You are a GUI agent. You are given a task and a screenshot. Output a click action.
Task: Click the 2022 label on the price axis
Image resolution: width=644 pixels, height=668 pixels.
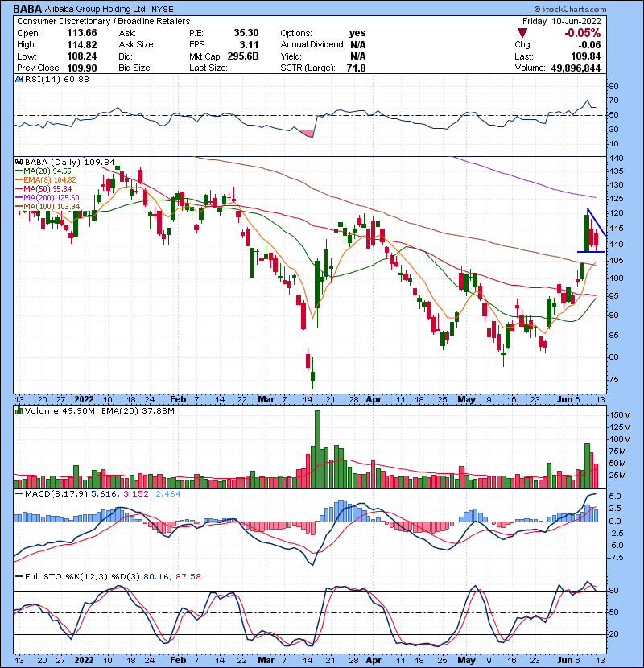click(x=84, y=400)
